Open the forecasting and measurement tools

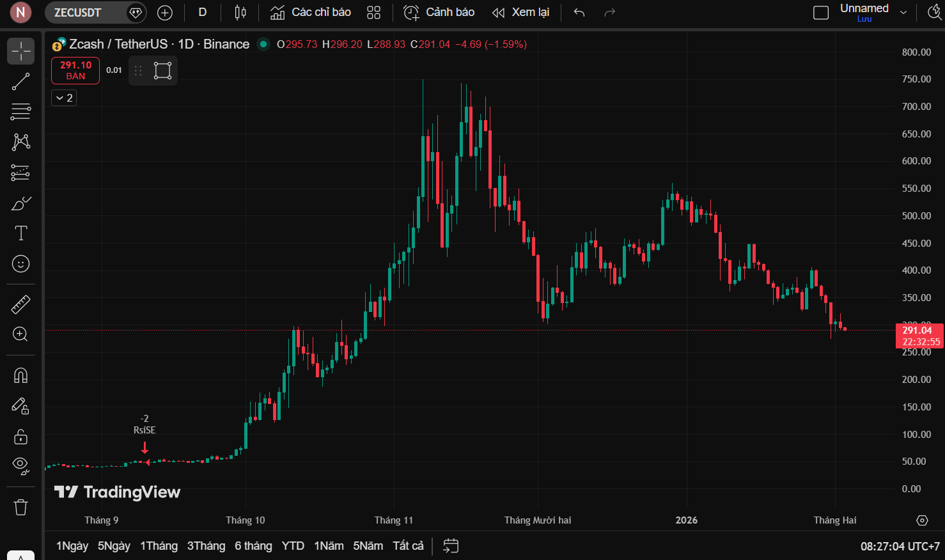click(20, 173)
